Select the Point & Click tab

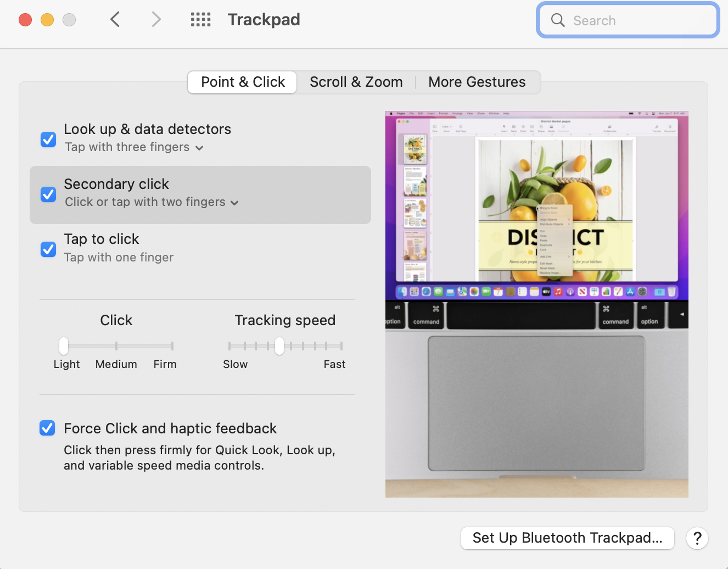pos(243,82)
